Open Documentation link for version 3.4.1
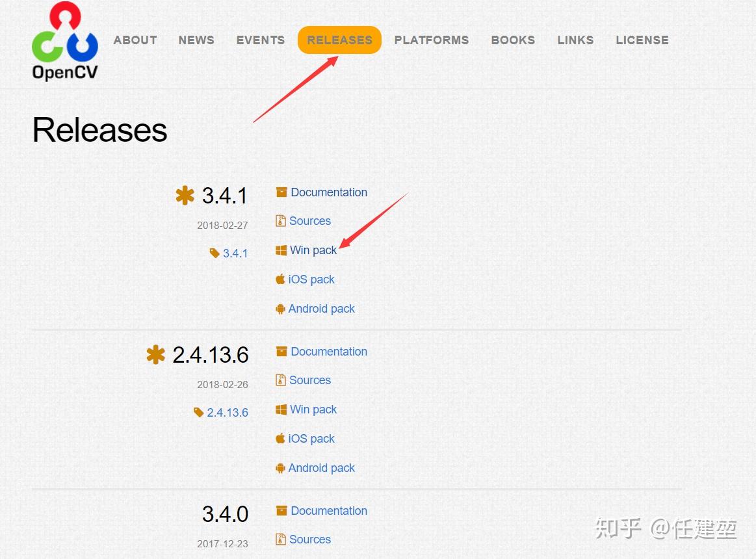 [329, 192]
